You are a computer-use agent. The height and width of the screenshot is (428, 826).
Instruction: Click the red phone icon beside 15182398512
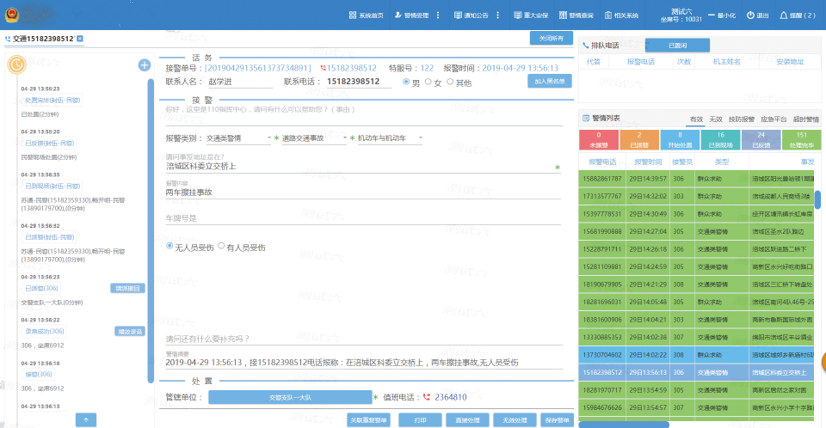tap(323, 69)
